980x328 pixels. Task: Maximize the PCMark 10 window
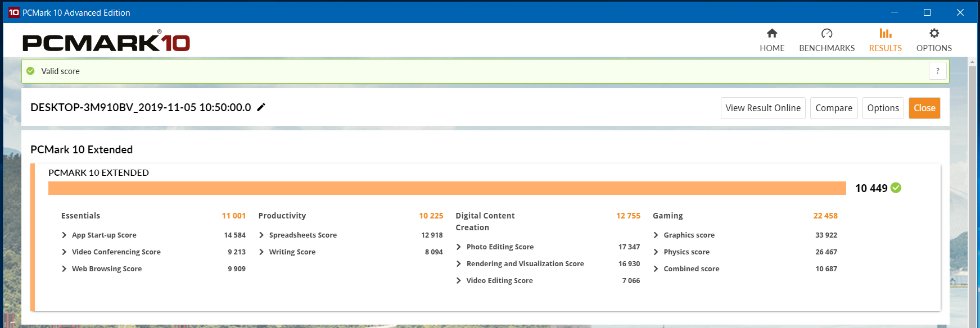pyautogui.click(x=927, y=12)
